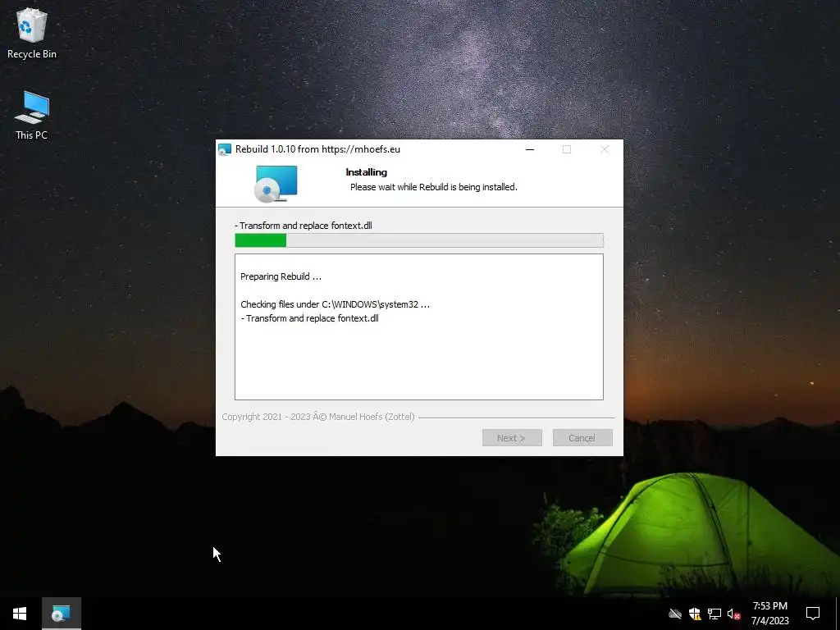Click the maximize button of the installer

tap(567, 149)
